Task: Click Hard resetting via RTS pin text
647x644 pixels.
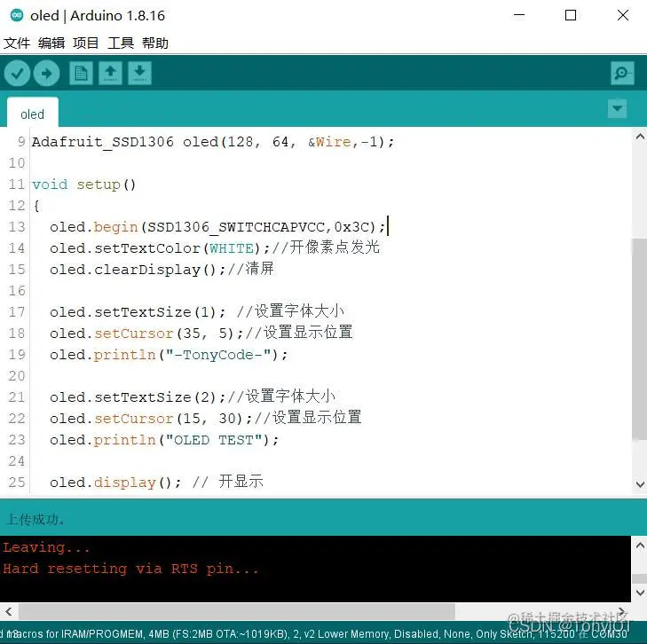Action: point(130,569)
